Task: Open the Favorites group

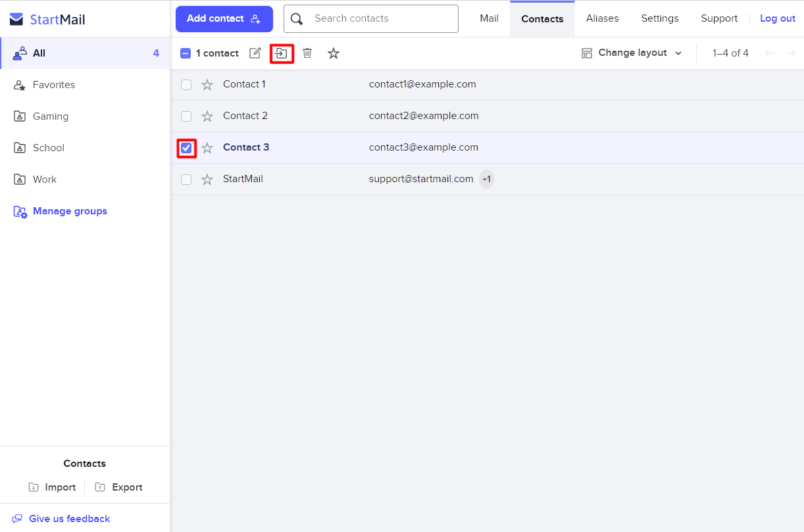Action: click(85, 85)
